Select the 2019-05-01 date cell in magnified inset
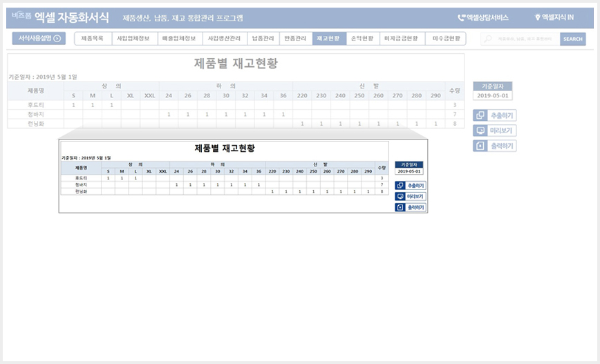600x364 pixels. [x=409, y=171]
